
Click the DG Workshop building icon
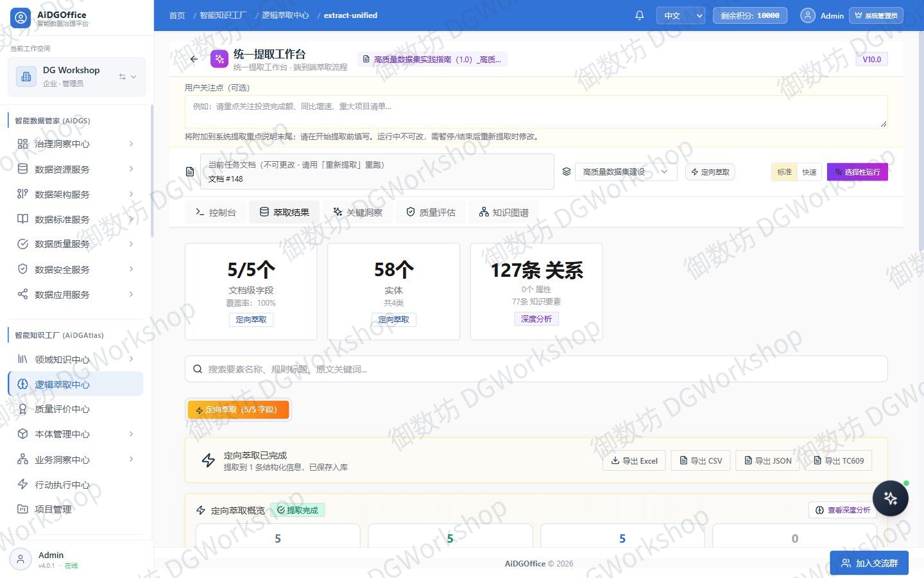pyautogui.click(x=26, y=76)
